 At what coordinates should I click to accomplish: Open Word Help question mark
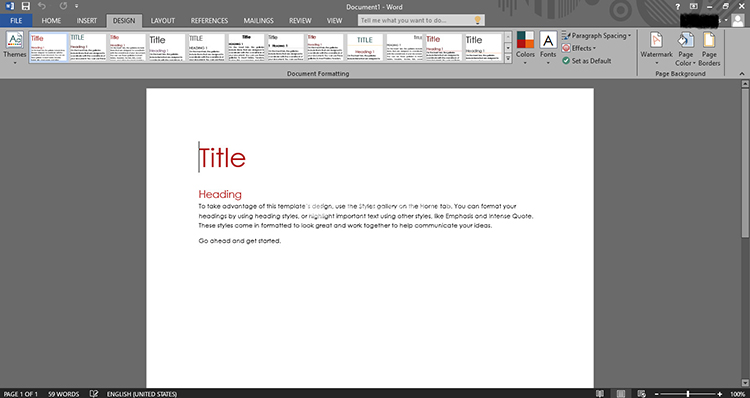pos(677,7)
